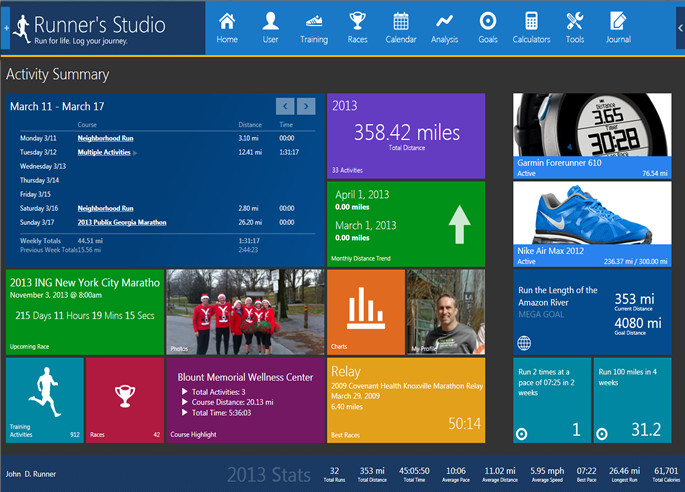Open the My Profile photo tile

(446, 312)
